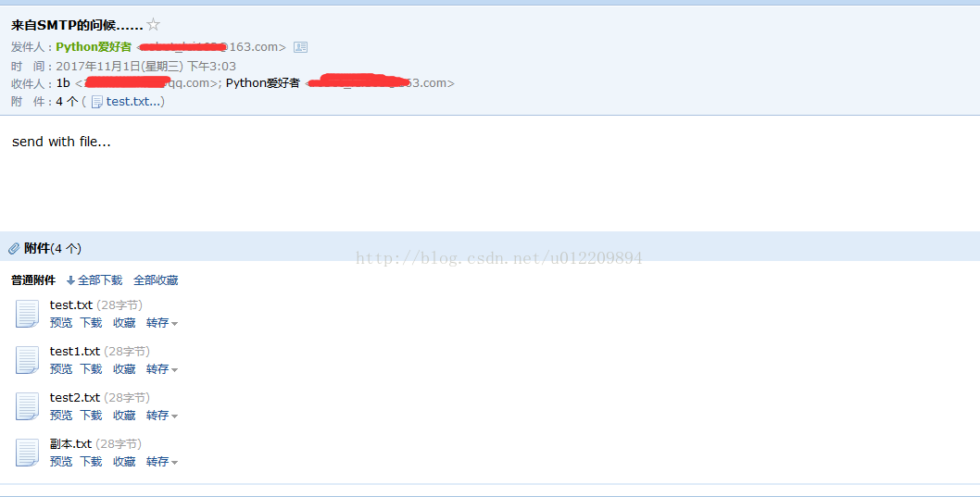Screen dimensions: 980x497
Task: Preview 副本.txt with 预览 link
Action: pos(61,462)
